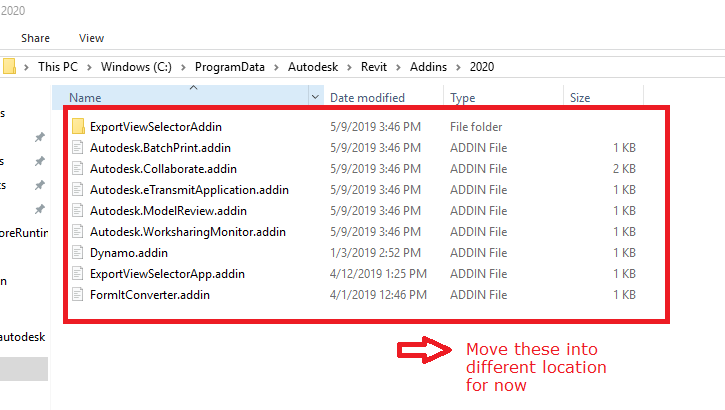Expand the chevron after Addins breadcrumb
This screenshot has height=410, width=725.
458,67
